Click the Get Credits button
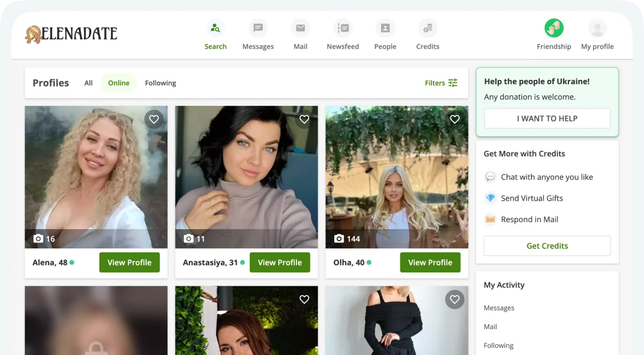The width and height of the screenshot is (644, 355). point(547,246)
